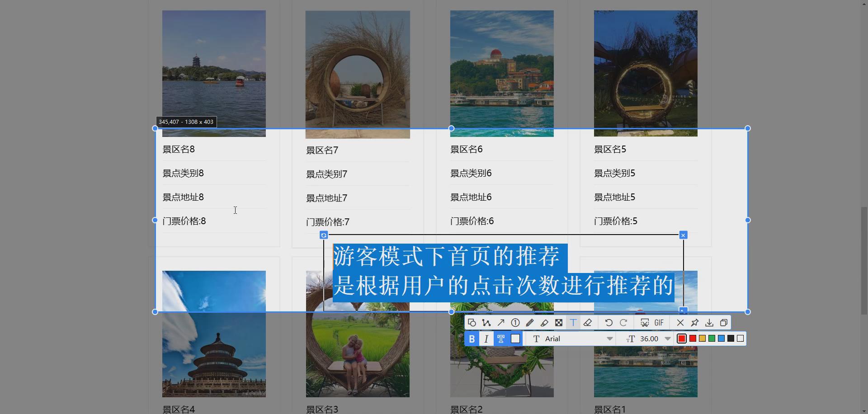This screenshot has height=414, width=868.
Task: Select the pencil drawing tool
Action: (x=530, y=323)
